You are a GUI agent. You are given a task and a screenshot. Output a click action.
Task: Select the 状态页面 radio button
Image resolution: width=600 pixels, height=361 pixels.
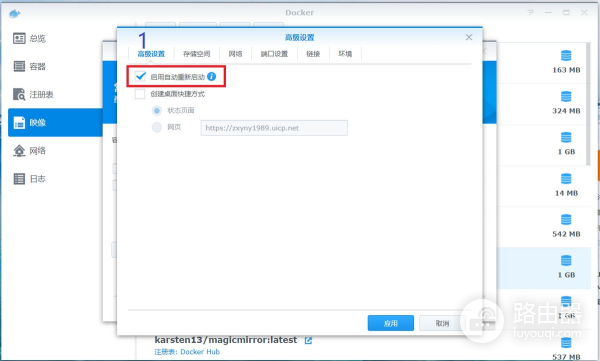coord(157,111)
